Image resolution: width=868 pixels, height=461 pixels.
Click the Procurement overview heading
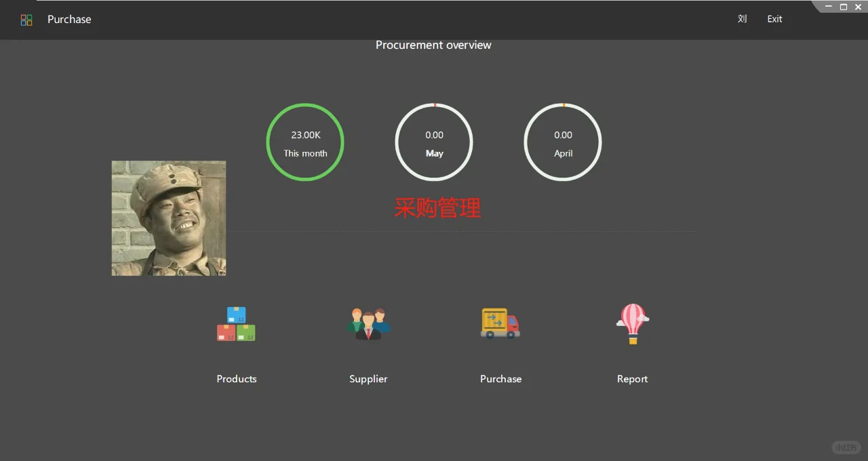coord(433,45)
